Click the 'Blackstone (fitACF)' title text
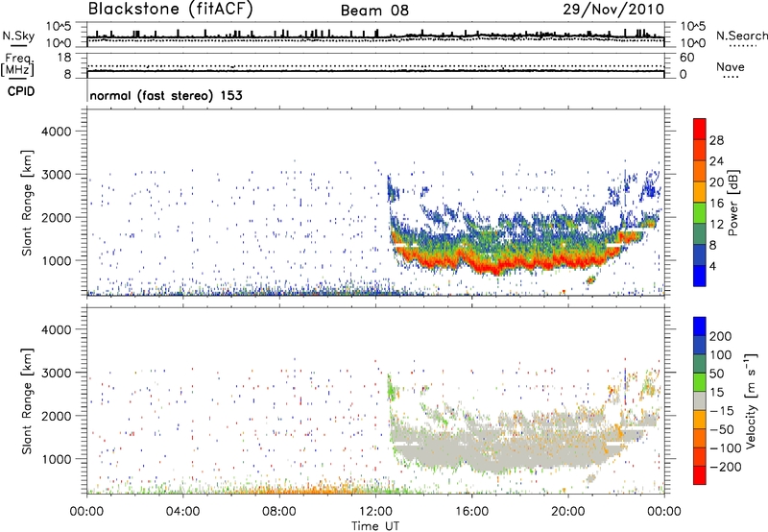768x532 pixels. [170, 10]
